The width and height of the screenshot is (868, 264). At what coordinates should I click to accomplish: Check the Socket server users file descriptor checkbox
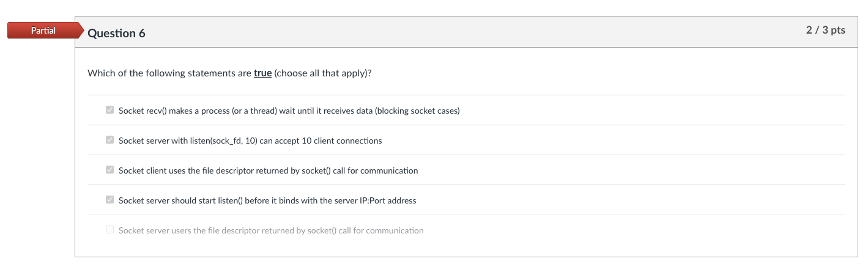point(110,230)
